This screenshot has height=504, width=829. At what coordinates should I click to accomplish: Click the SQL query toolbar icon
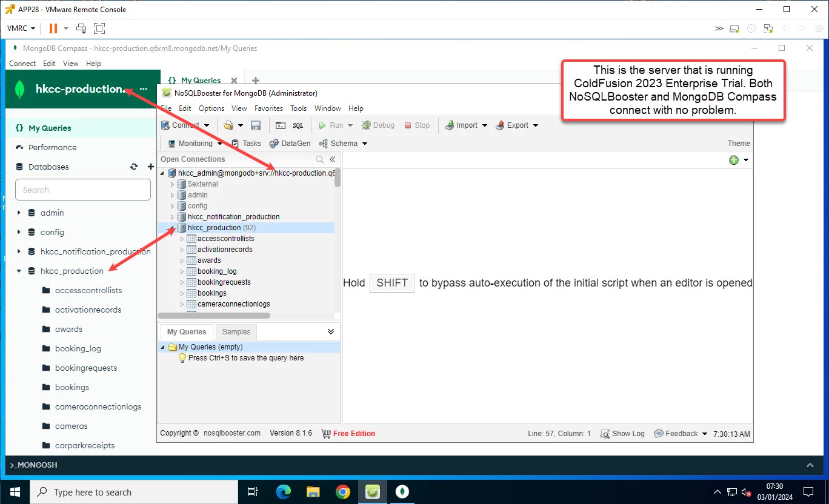298,125
